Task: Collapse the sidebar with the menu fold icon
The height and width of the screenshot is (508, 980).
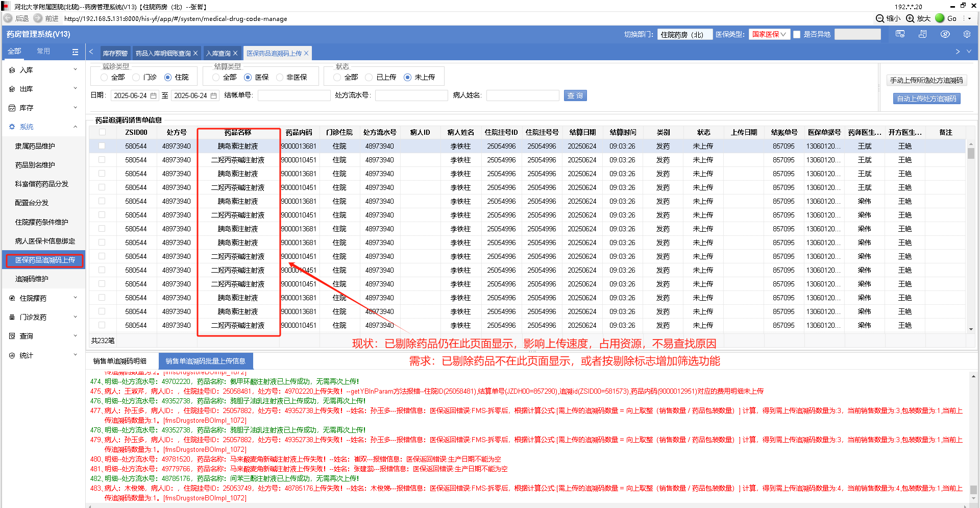Action: (75, 52)
